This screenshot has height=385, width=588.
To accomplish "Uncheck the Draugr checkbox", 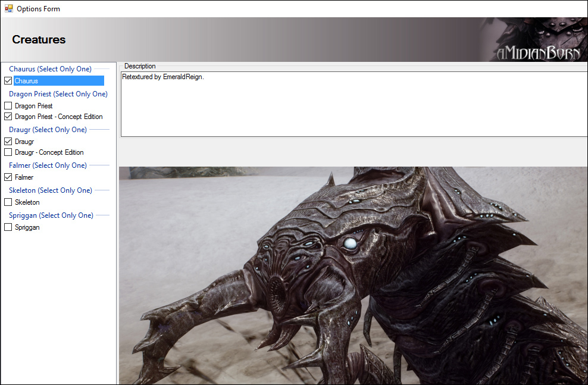I will [x=8, y=142].
